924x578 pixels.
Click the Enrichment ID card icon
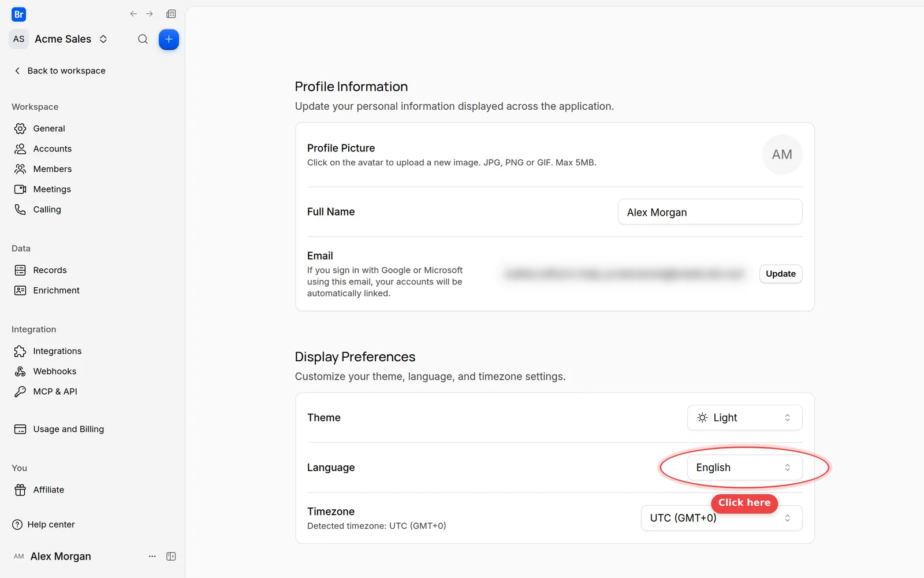coord(20,290)
